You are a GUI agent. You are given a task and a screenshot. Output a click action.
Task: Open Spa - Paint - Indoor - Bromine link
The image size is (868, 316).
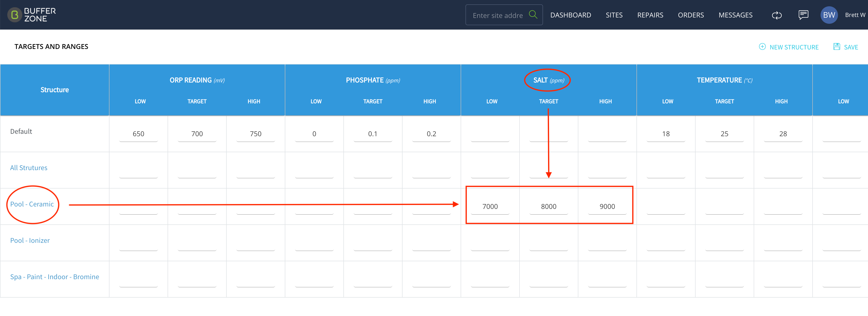[54, 277]
